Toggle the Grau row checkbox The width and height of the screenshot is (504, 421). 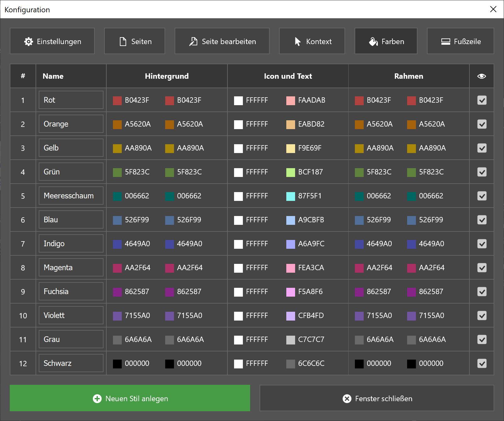(482, 339)
